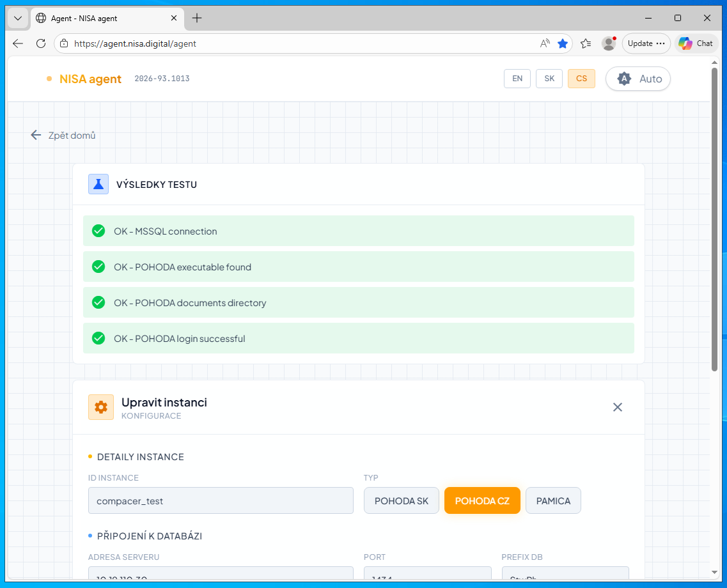This screenshot has height=588, width=727.
Task: Select PAMICA instance type
Action: pyautogui.click(x=553, y=500)
